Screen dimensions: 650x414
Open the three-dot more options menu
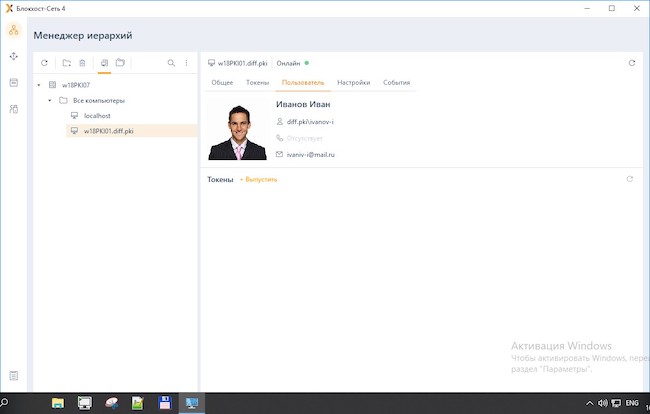[186, 63]
